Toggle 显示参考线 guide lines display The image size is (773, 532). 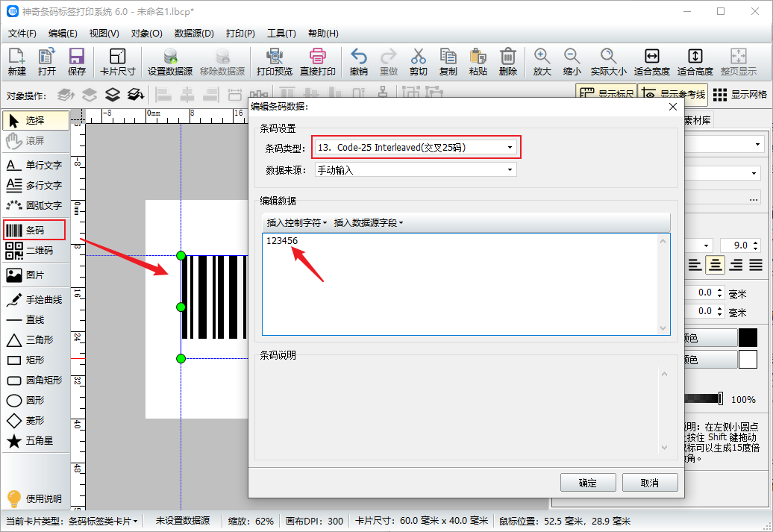pos(673,94)
